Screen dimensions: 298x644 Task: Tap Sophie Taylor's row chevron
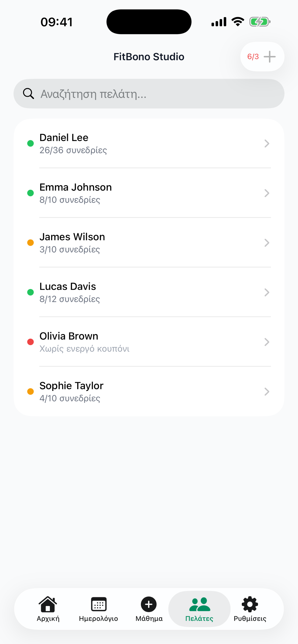267,392
